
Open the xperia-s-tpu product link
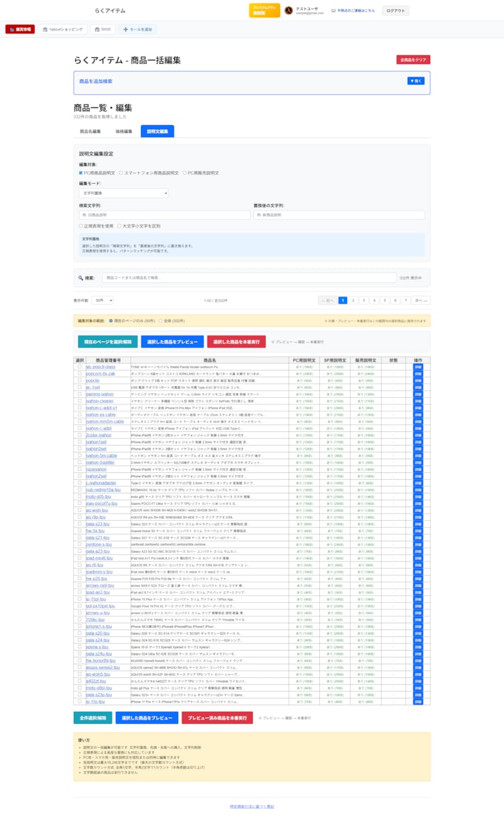(x=97, y=647)
